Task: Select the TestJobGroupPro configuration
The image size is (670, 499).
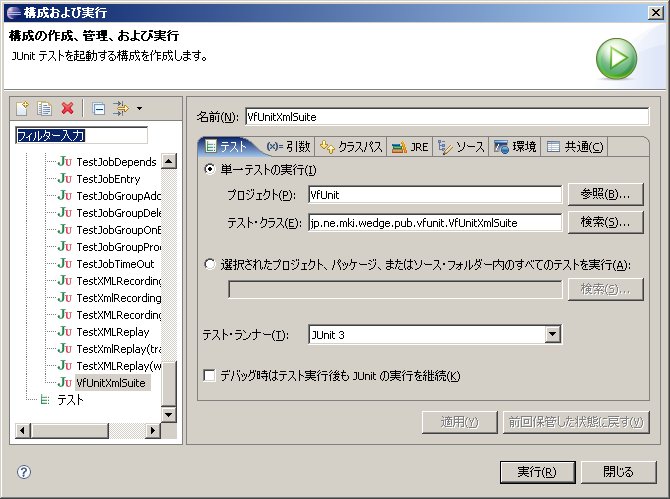Action: tap(118, 247)
